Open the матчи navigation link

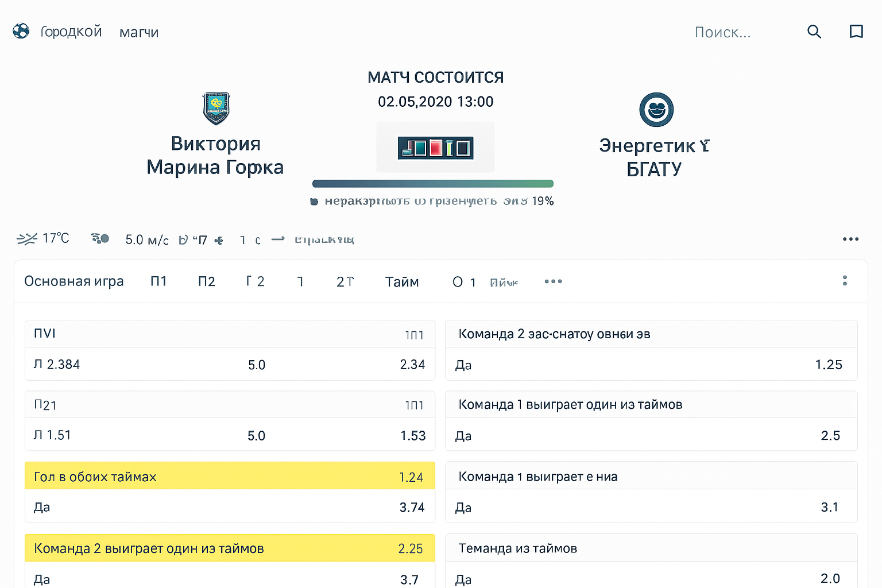[x=139, y=32]
